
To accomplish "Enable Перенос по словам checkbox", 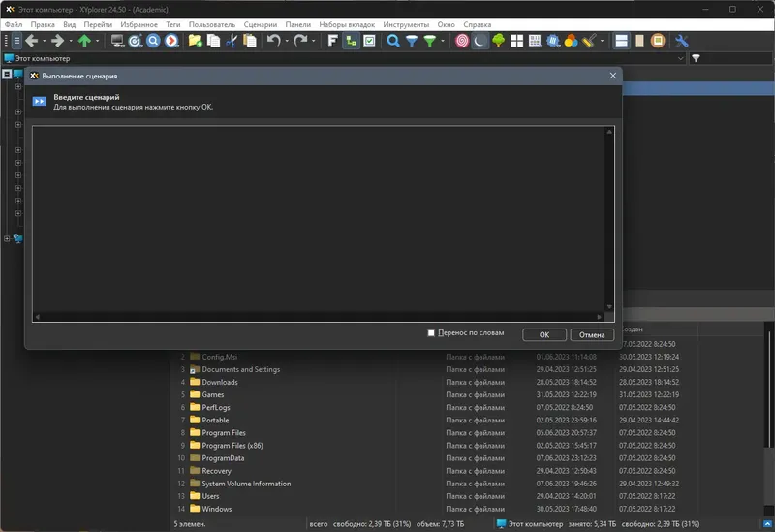I will coord(431,333).
